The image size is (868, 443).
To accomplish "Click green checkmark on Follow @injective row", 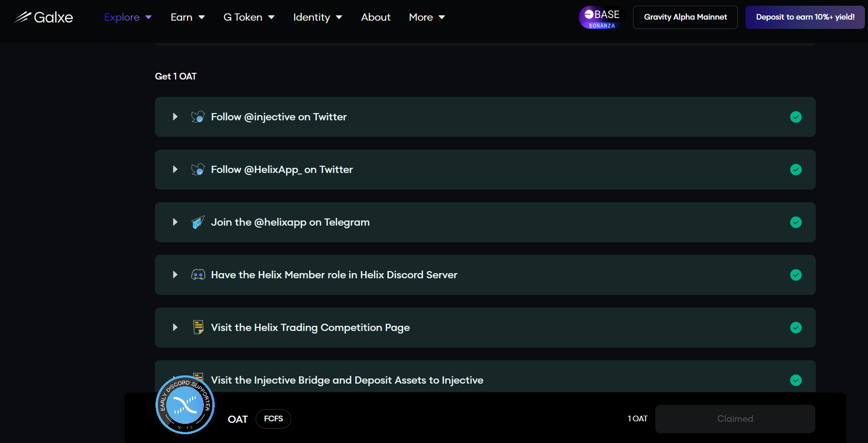I will point(796,117).
